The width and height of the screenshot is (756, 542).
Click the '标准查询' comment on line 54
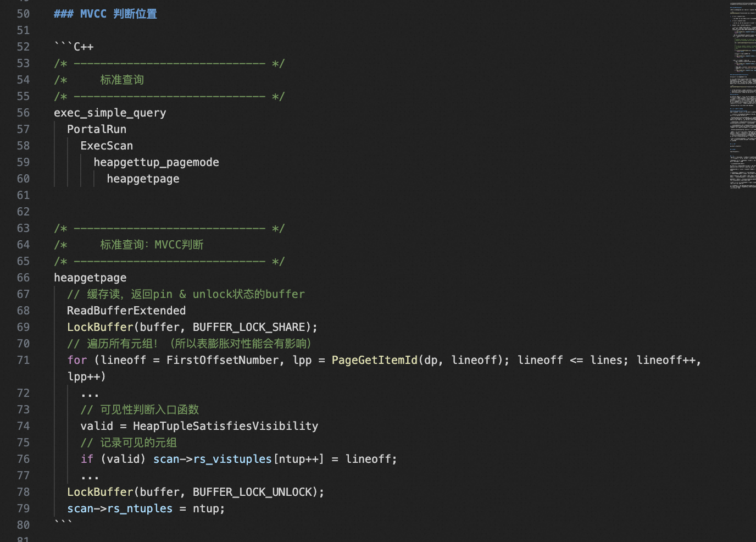pyautogui.click(x=122, y=80)
